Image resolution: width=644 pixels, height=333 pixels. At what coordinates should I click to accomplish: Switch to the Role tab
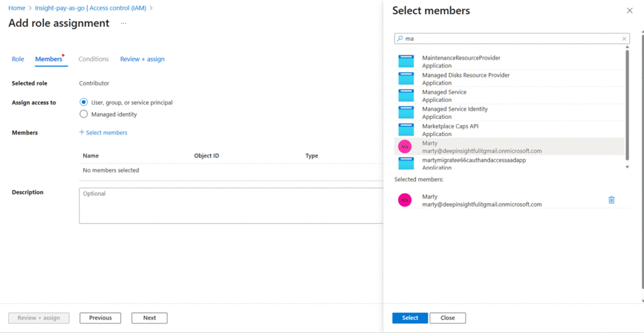tap(18, 59)
